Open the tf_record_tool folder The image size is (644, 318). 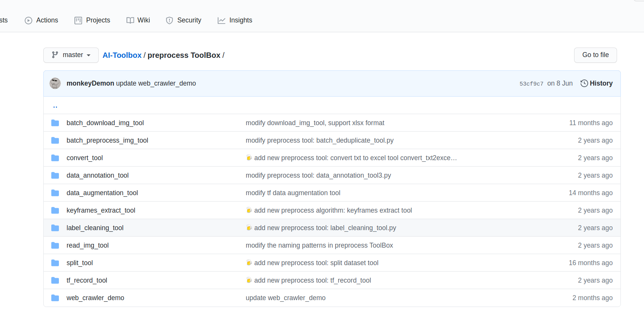pos(87,280)
